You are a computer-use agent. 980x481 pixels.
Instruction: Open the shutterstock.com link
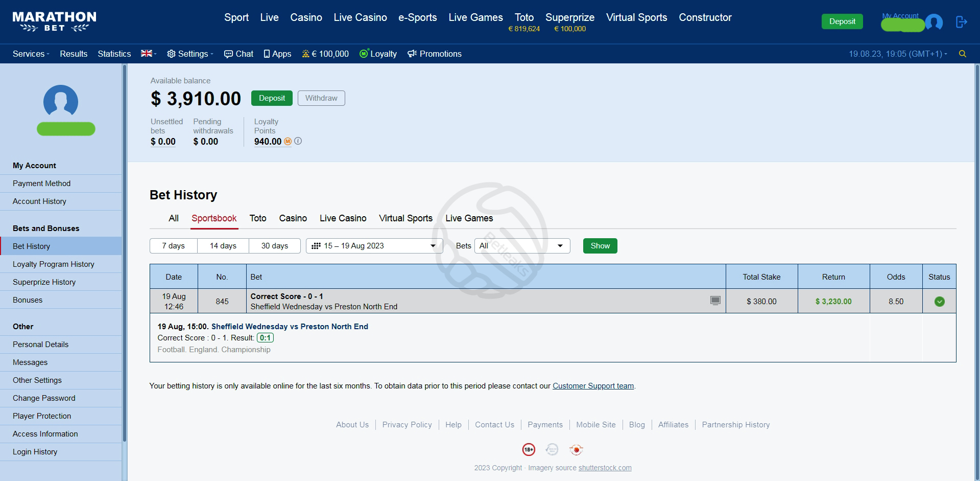pyautogui.click(x=605, y=468)
